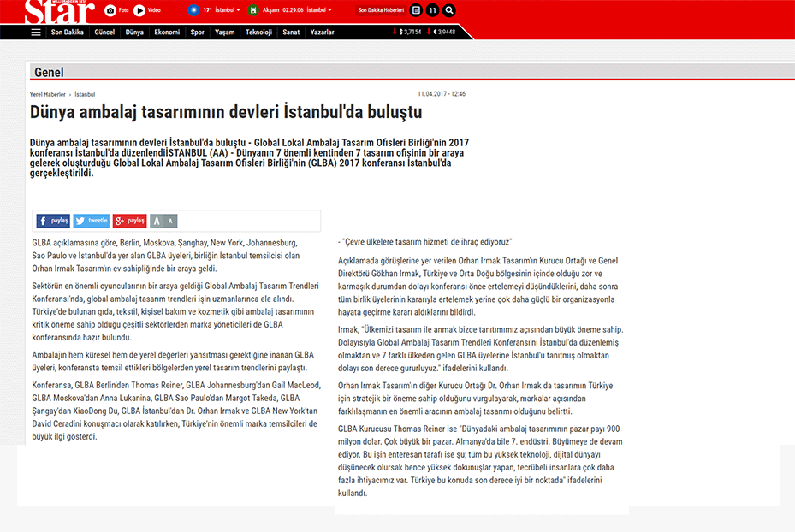Screen dimensions: 795x532
Task: Click the green mosque prayer-time icon
Action: tap(253, 10)
